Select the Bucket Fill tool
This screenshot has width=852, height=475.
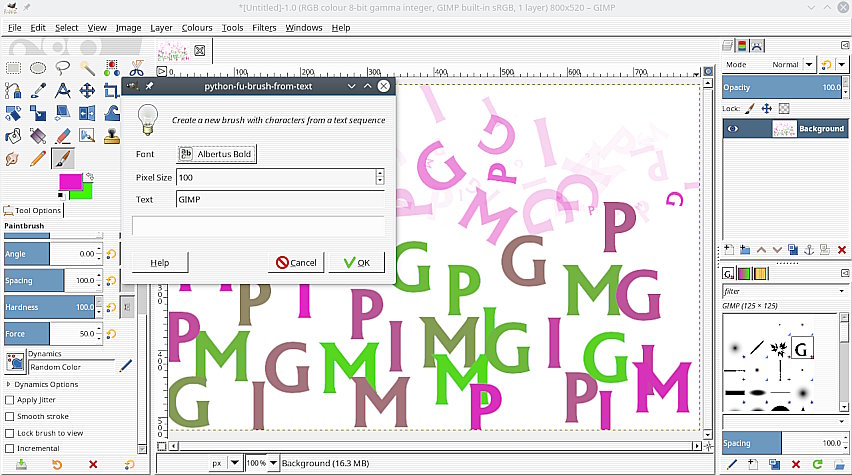pyautogui.click(x=13, y=136)
